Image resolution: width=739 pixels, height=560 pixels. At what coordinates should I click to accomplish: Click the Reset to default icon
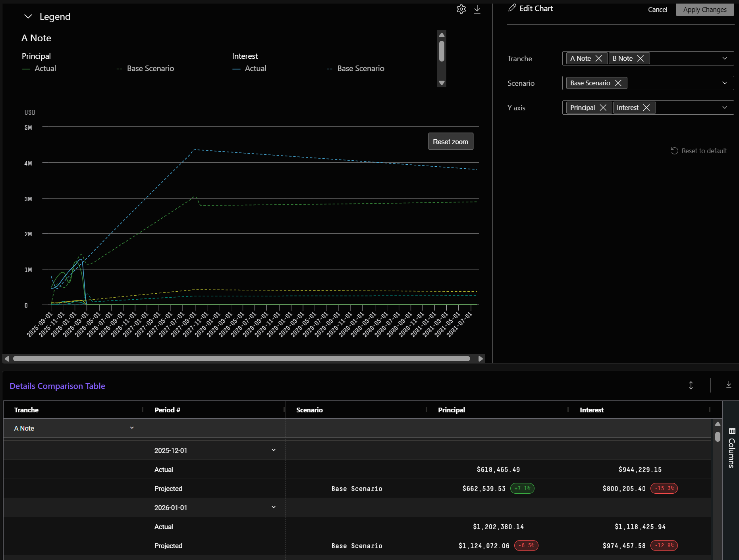pyautogui.click(x=674, y=151)
